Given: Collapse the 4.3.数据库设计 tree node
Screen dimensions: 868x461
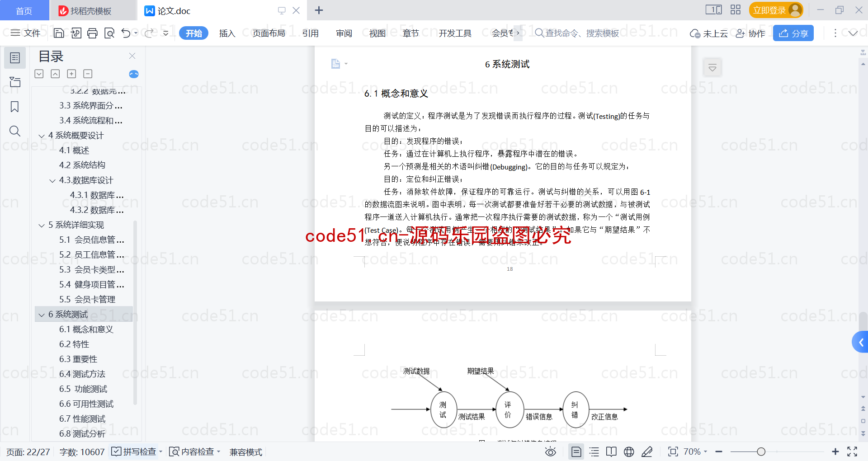Looking at the screenshot, I should (x=52, y=180).
